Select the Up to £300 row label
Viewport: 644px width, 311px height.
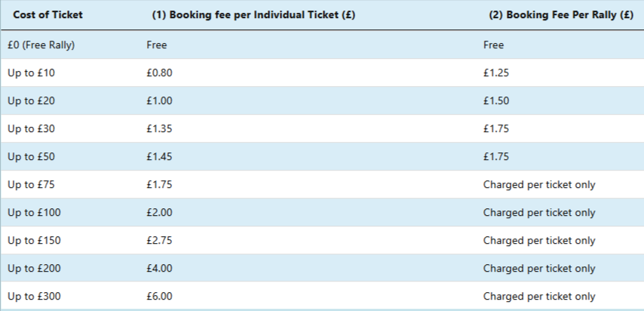(34, 296)
